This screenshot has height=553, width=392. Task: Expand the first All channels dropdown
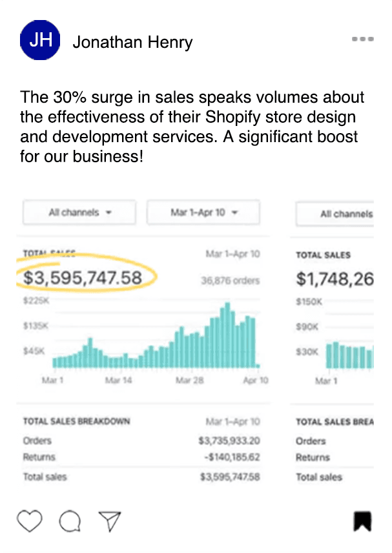click(79, 213)
